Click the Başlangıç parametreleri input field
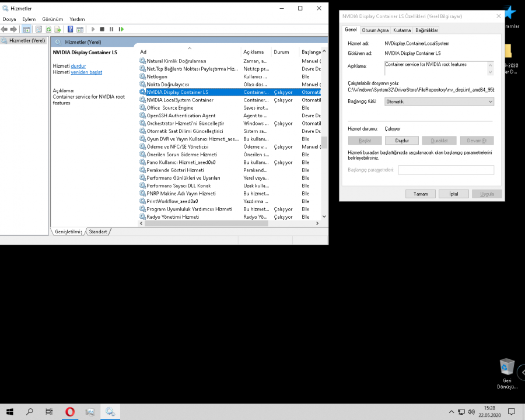Viewport: 525px width, 420px height. [x=446, y=170]
